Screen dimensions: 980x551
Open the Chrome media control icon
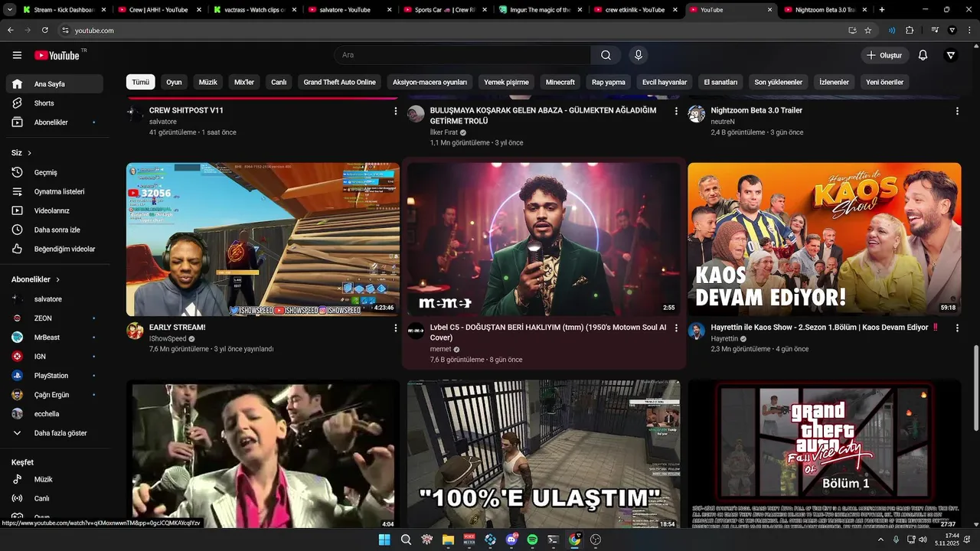point(935,31)
